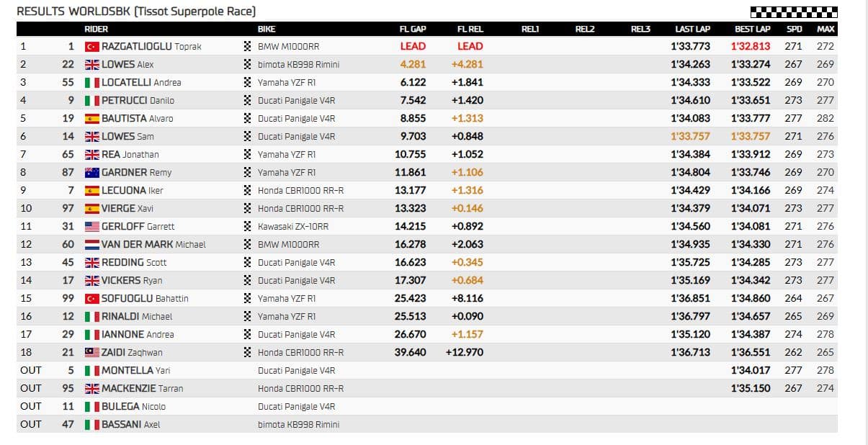Click the rider number 87
This screenshot has height=445, width=868.
[68, 172]
